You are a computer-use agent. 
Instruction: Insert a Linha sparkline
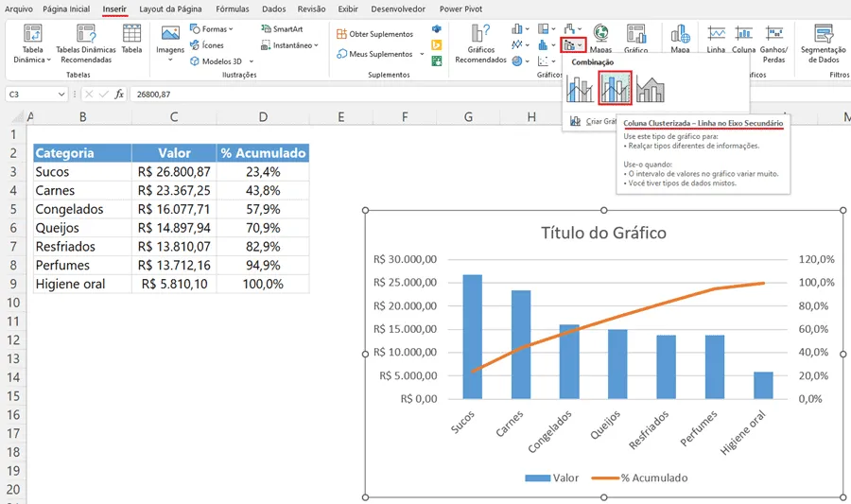(x=716, y=39)
